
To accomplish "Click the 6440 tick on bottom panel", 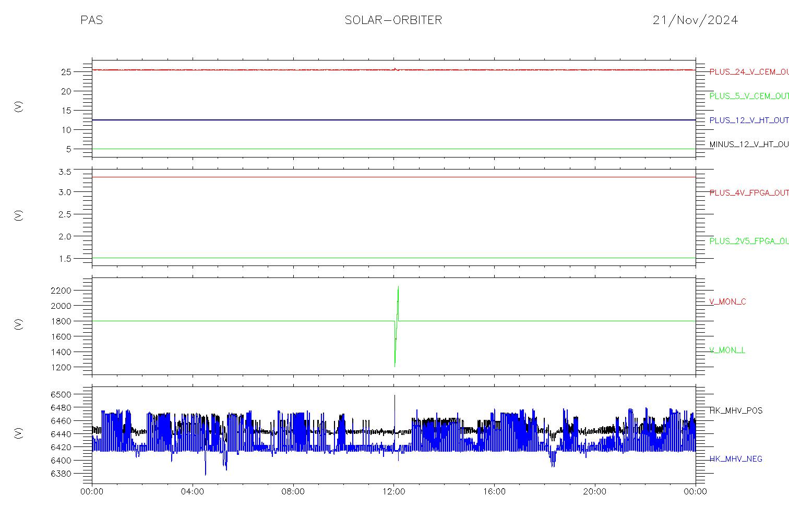I will tap(61, 434).
